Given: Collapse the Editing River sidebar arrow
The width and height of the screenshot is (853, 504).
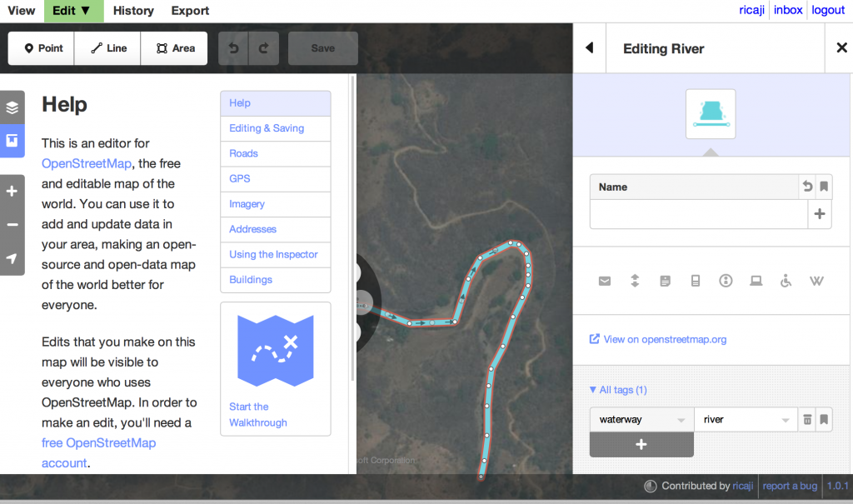Looking at the screenshot, I should point(589,47).
